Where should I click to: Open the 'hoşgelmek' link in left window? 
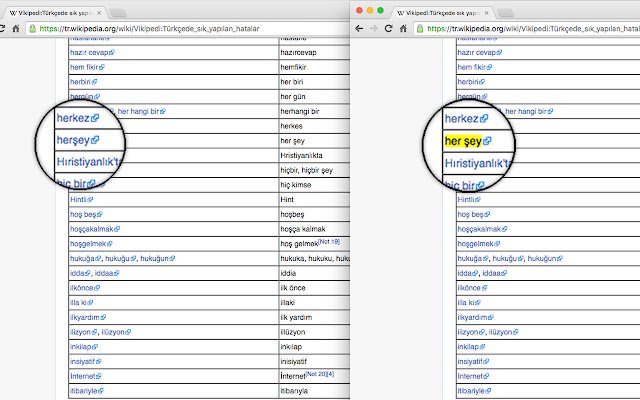tap(88, 244)
